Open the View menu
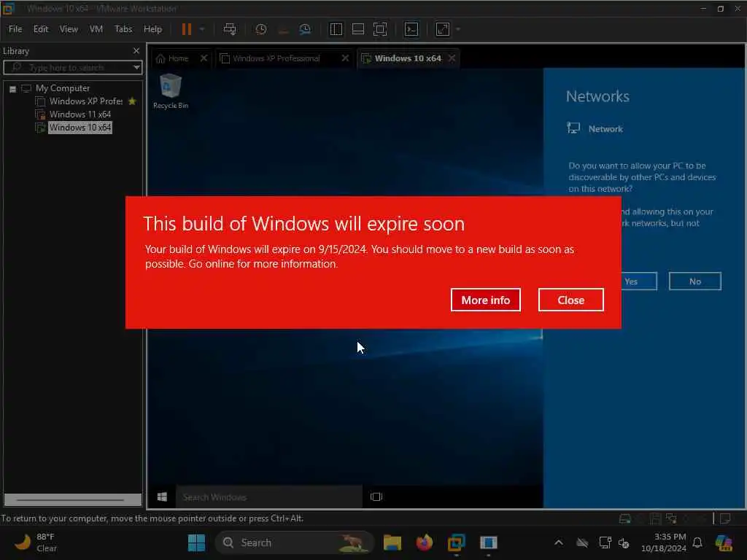 [x=69, y=29]
